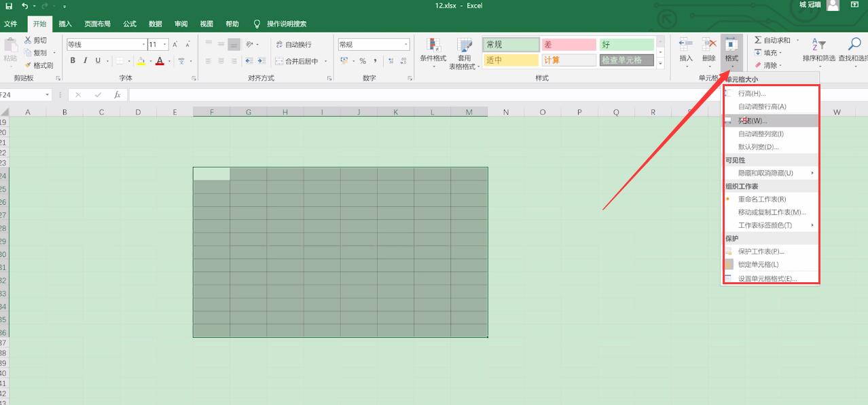Image resolution: width=868 pixels, height=405 pixels.
Task: Apply the 好 (Good) cell style
Action: tap(626, 44)
